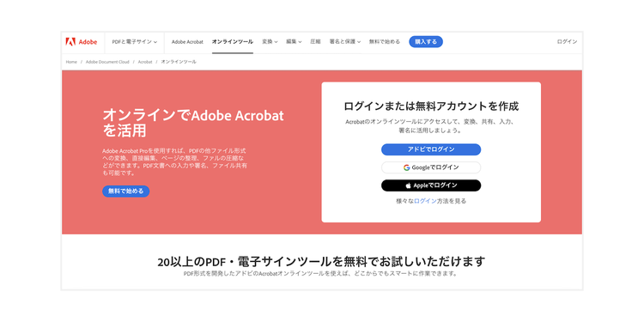Click the アドビでログイン button

click(431, 149)
